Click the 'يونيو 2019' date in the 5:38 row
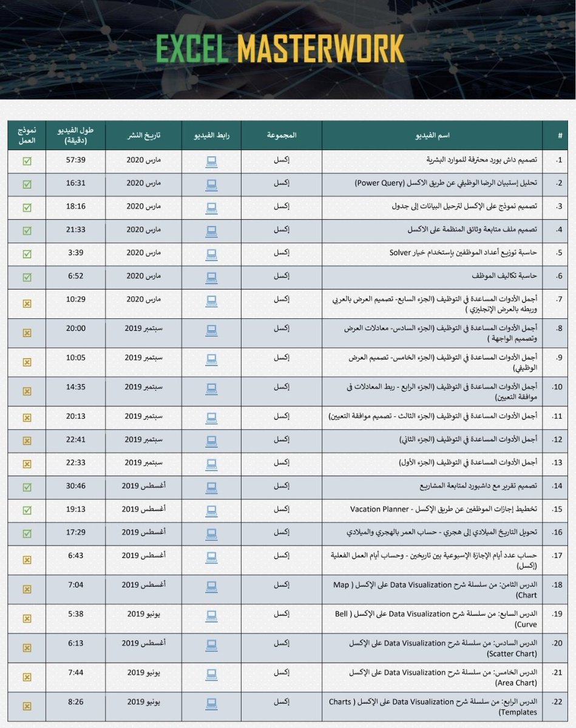This screenshot has width=576, height=728. point(143,614)
